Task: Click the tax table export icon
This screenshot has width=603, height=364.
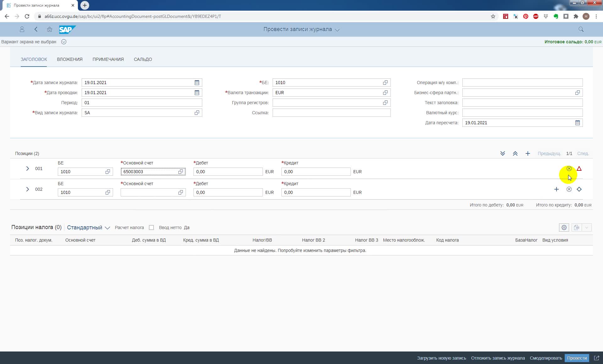Action: [577, 227]
